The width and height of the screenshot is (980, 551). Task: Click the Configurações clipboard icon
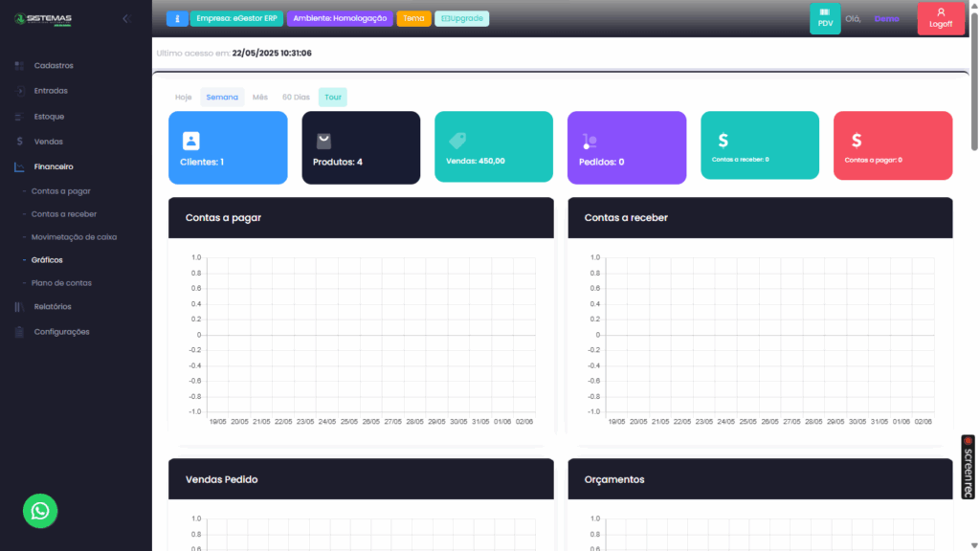pyautogui.click(x=19, y=332)
